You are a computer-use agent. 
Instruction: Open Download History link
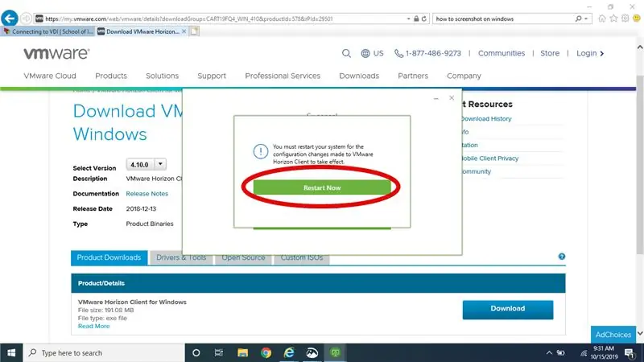pos(486,118)
